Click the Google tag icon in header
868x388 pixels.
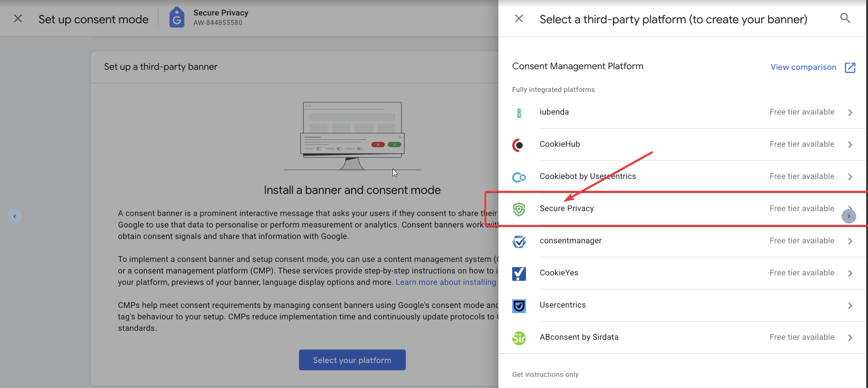coord(177,17)
